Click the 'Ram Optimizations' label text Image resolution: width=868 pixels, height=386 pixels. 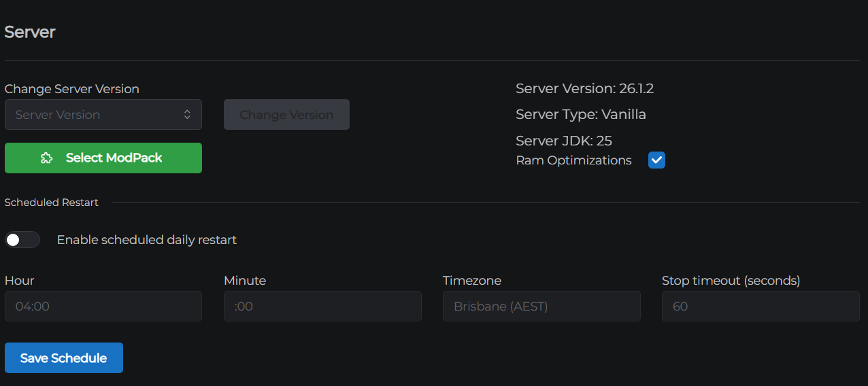(x=574, y=160)
